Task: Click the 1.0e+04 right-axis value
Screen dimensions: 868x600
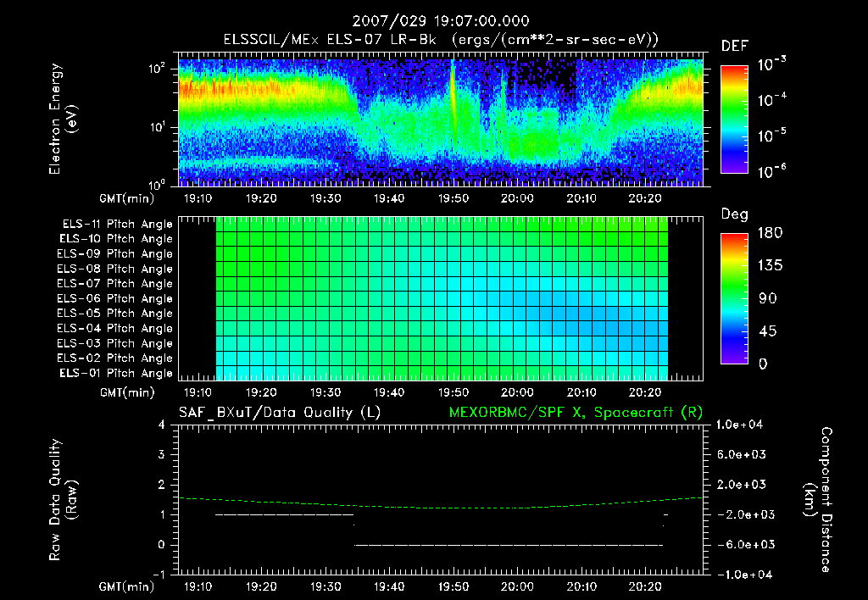Action: (739, 425)
